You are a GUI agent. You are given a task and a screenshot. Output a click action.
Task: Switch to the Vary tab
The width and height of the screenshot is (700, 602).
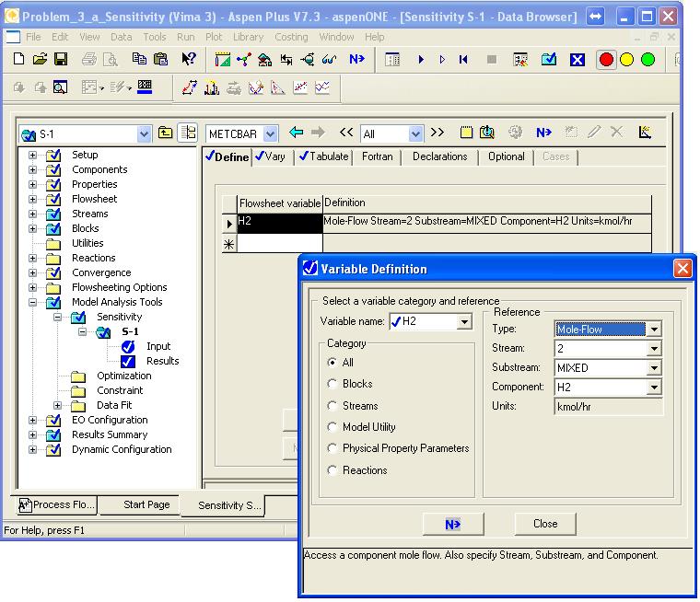[x=271, y=156]
